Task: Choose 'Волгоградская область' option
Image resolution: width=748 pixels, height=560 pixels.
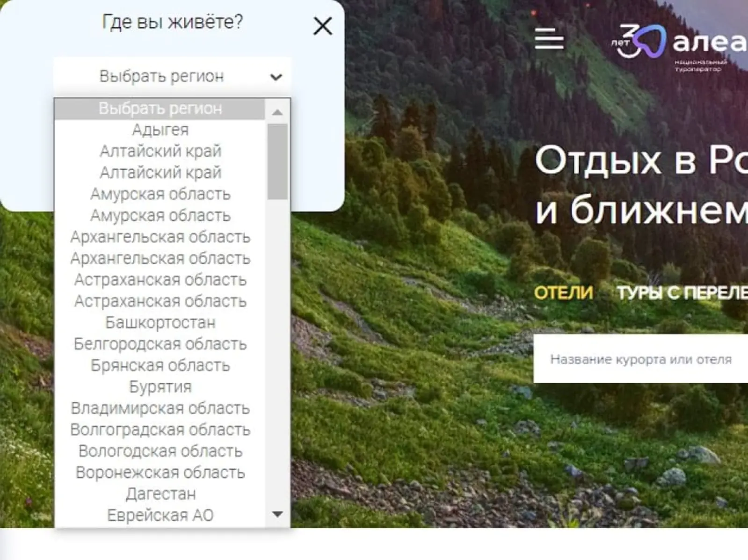Action: click(x=160, y=429)
